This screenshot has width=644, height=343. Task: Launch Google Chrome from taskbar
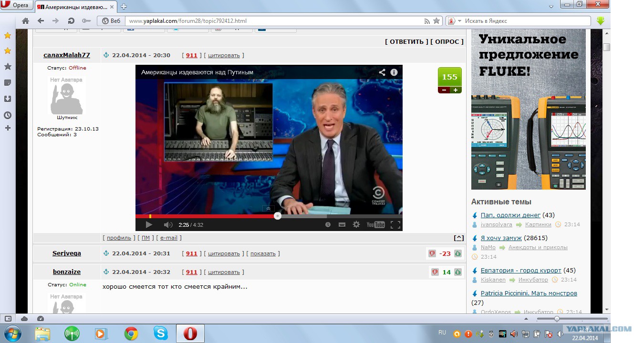(x=131, y=333)
